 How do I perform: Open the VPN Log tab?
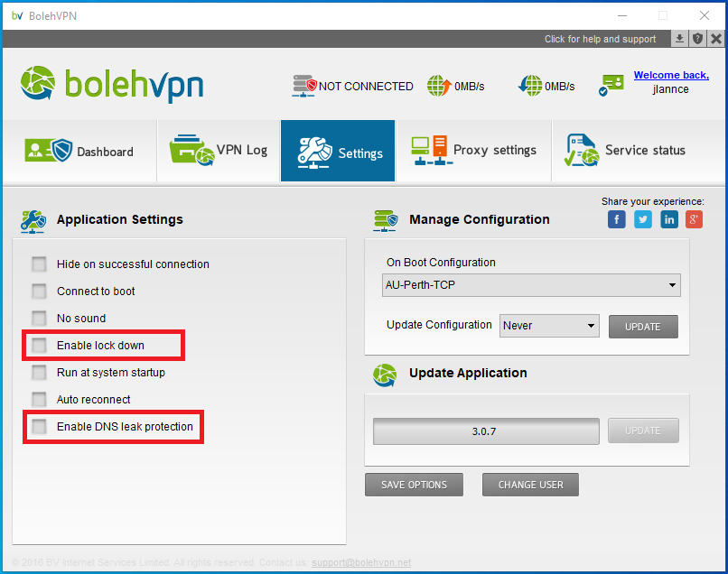tap(219, 151)
